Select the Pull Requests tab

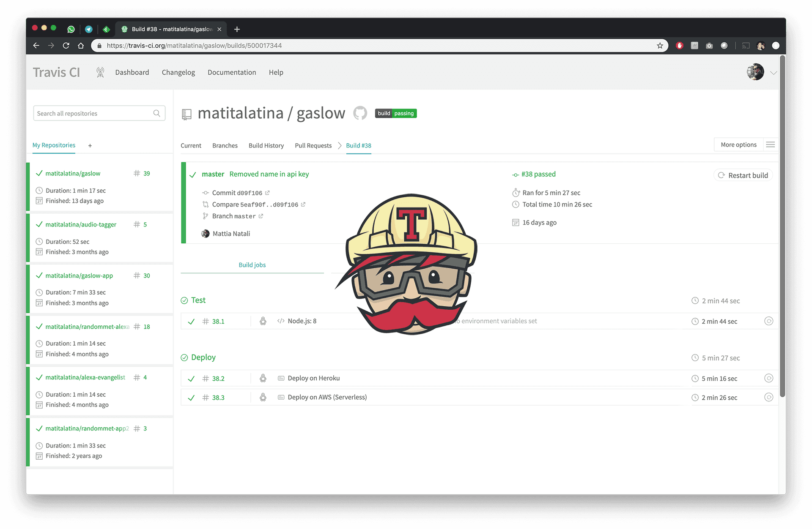coord(313,145)
